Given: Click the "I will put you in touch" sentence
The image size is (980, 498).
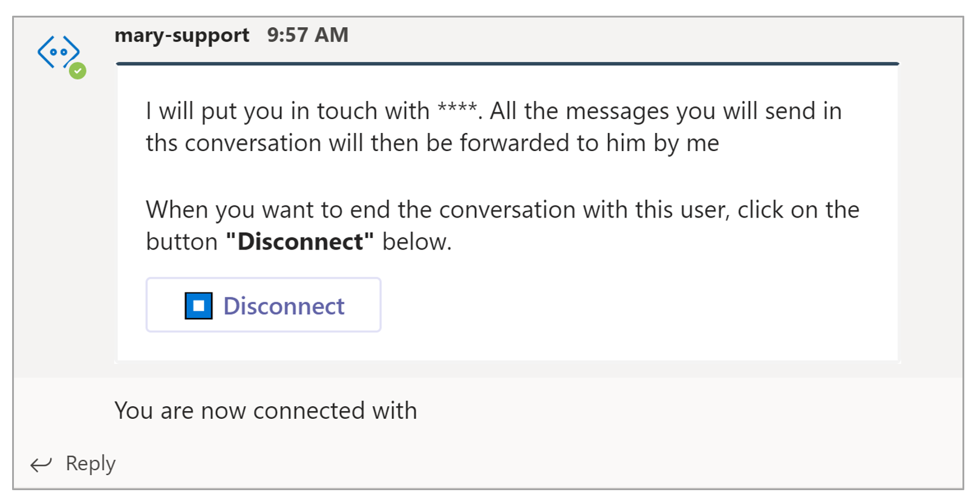Looking at the screenshot, I should click(x=287, y=111).
